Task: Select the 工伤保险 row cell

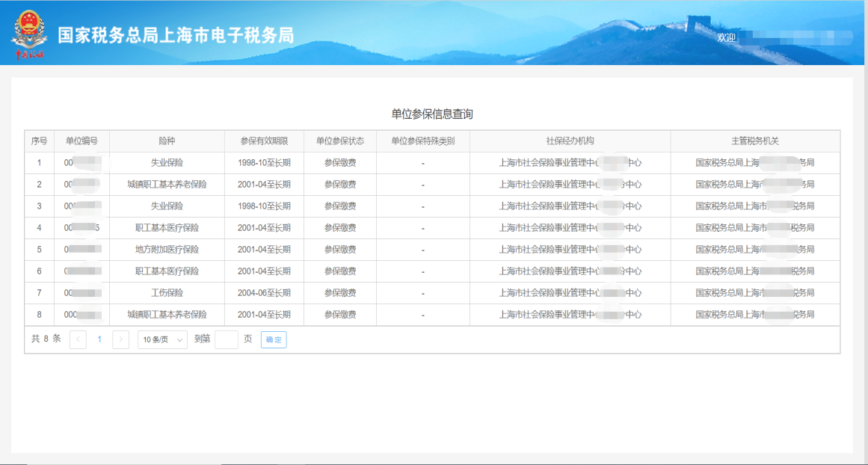Action: 167,293
